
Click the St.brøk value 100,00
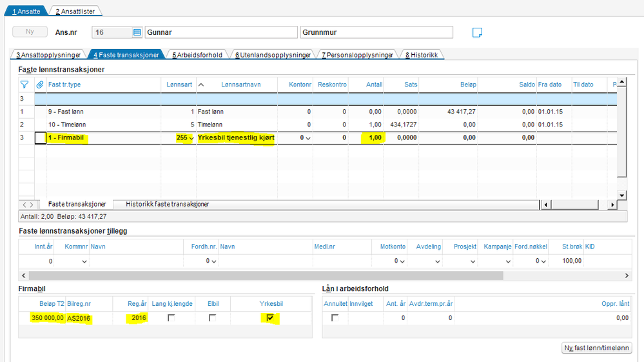pos(572,261)
